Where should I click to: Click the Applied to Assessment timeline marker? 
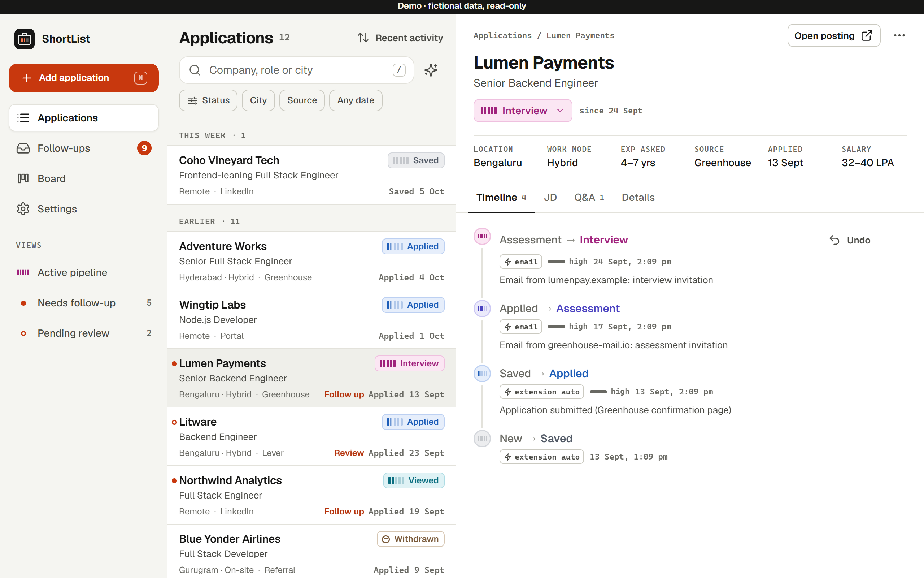pos(482,309)
